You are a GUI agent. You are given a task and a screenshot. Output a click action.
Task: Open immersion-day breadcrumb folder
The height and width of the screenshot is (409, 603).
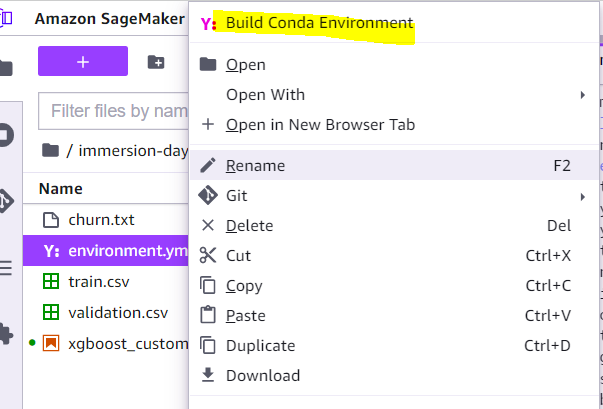click(x=133, y=151)
